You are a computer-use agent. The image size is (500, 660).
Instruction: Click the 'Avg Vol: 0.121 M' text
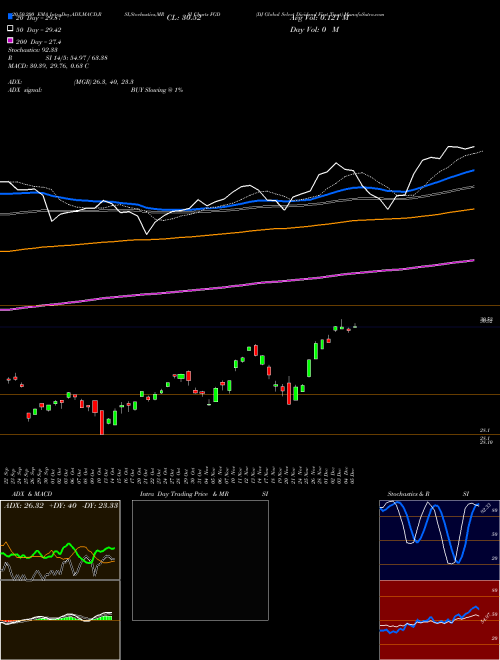coord(319,18)
